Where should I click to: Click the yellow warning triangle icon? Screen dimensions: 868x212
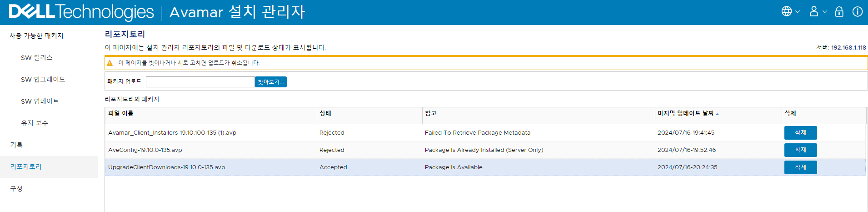(x=110, y=63)
